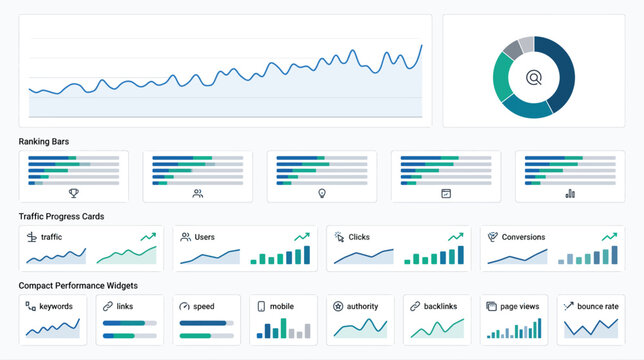Viewport: 644px width, 360px height.
Task: Click the 'mobile' widget label
Action: [x=282, y=306]
